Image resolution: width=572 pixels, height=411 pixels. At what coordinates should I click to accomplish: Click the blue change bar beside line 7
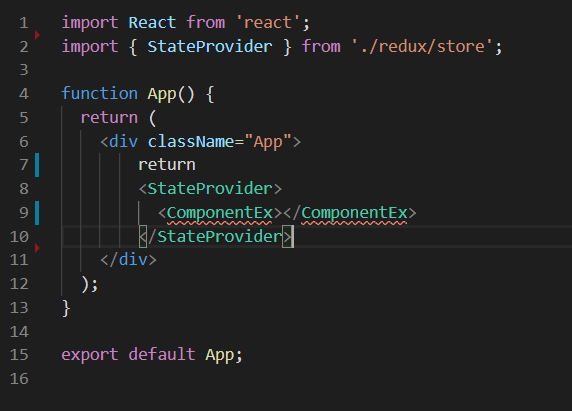[37, 165]
